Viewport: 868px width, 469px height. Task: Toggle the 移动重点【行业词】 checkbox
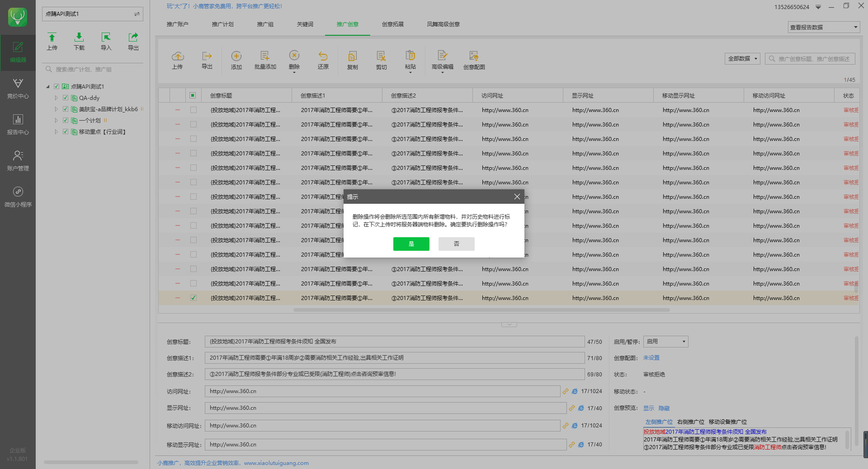point(66,131)
